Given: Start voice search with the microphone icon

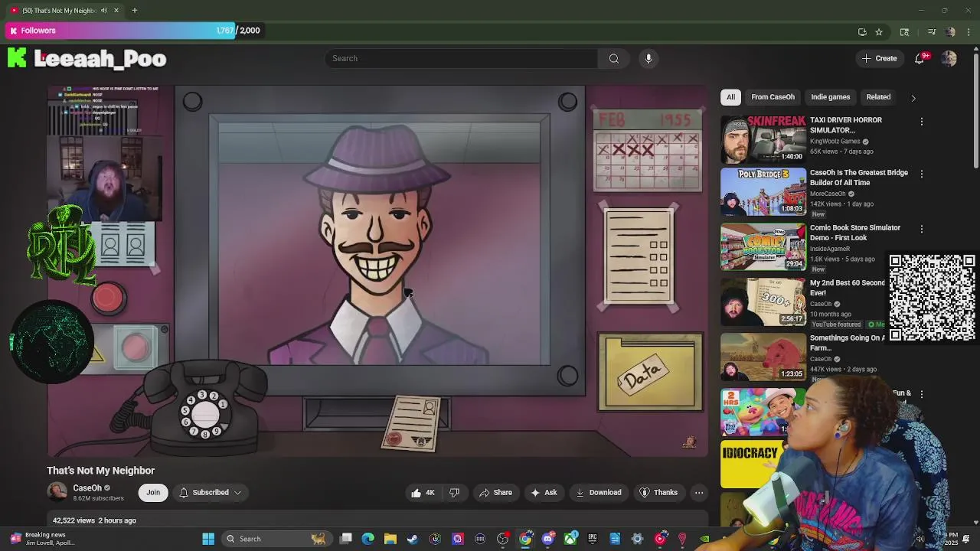Looking at the screenshot, I should [x=648, y=58].
